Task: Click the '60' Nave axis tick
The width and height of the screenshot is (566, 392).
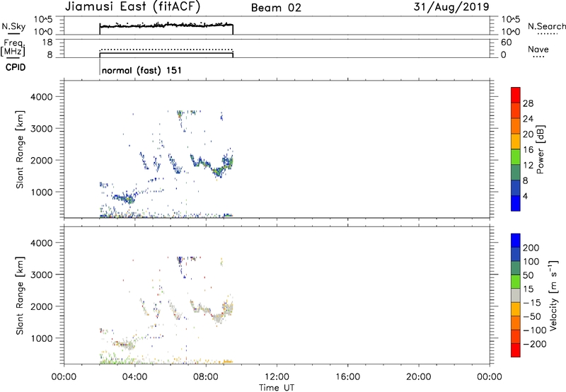Action: point(507,42)
